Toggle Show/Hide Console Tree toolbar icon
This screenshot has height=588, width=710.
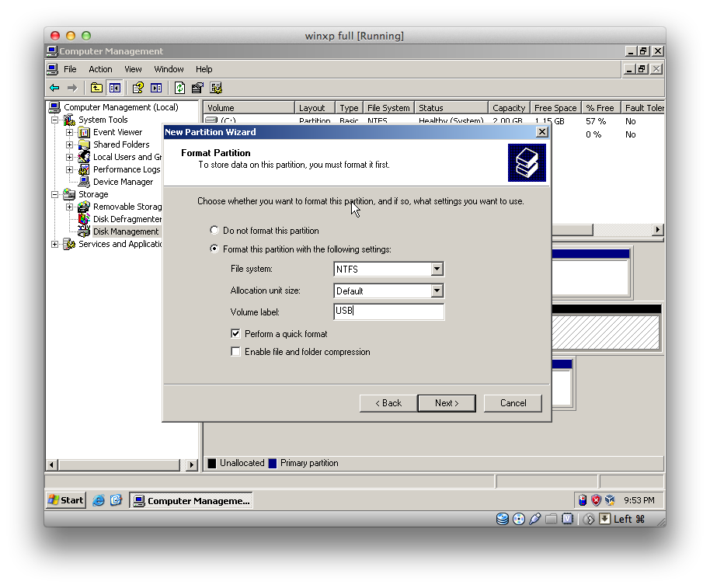tap(114, 88)
